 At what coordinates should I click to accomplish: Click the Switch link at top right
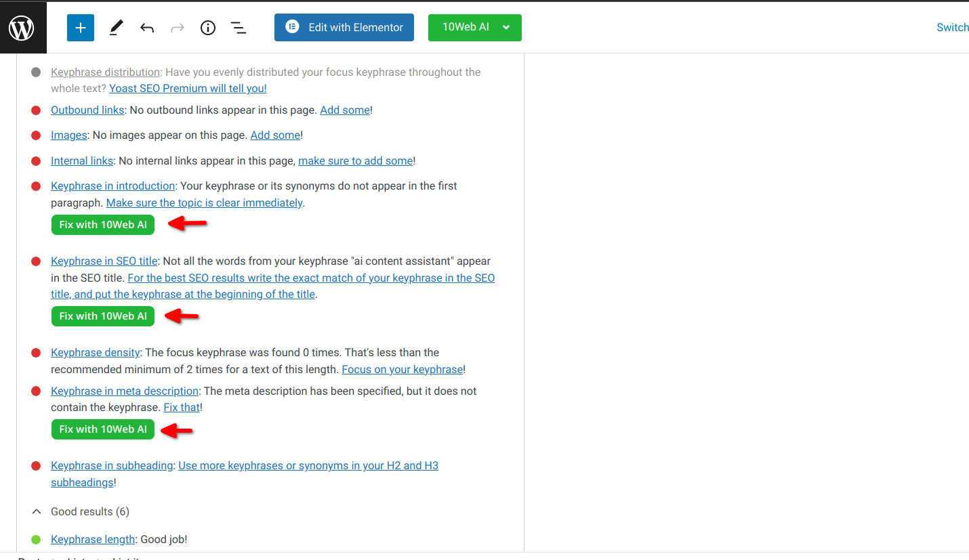pyautogui.click(x=953, y=28)
